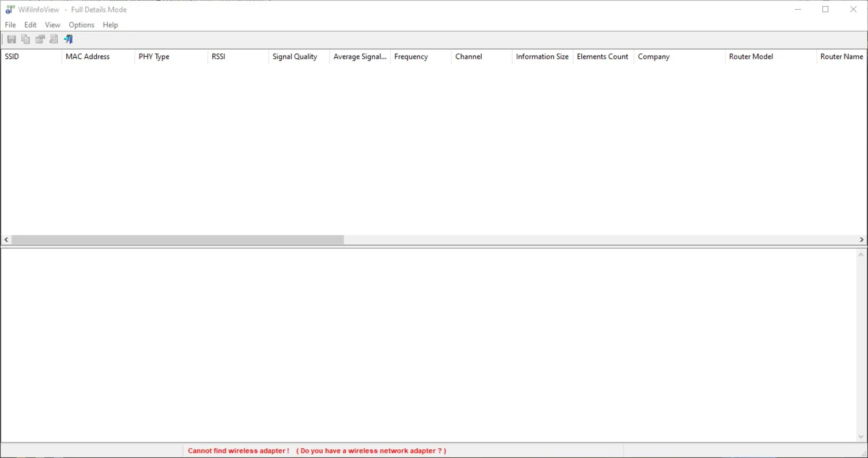Sort by the Router Model column header
Image resolution: width=868 pixels, height=458 pixels.
pyautogui.click(x=771, y=57)
